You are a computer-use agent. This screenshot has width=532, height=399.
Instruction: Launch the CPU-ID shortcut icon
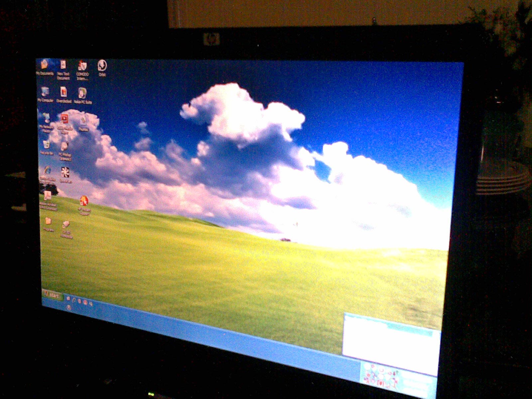(66, 229)
